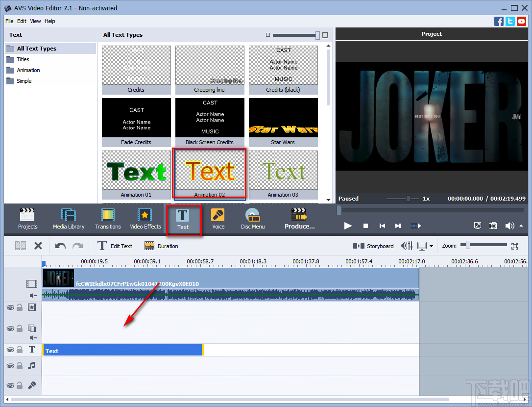Open the Disc Menu section

click(x=253, y=219)
